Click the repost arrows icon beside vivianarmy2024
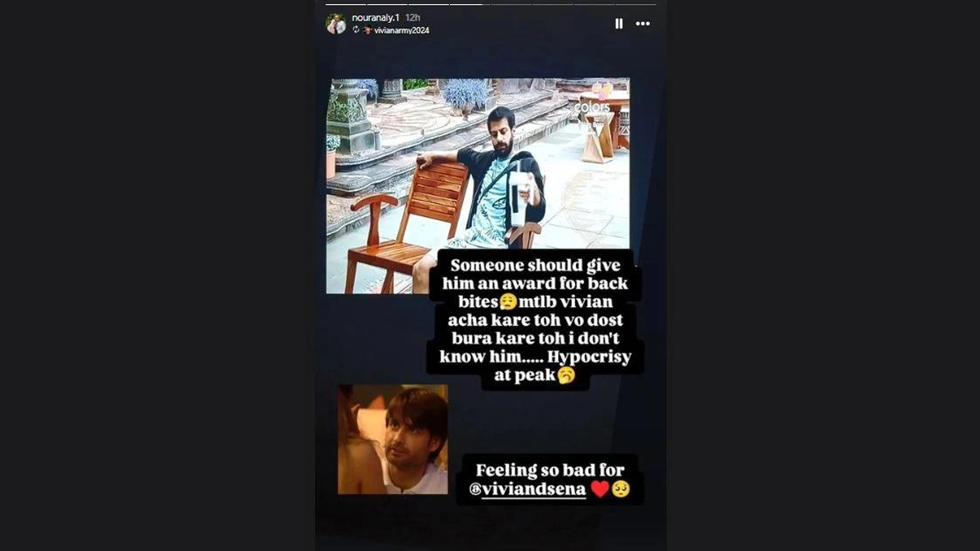 coord(356,29)
